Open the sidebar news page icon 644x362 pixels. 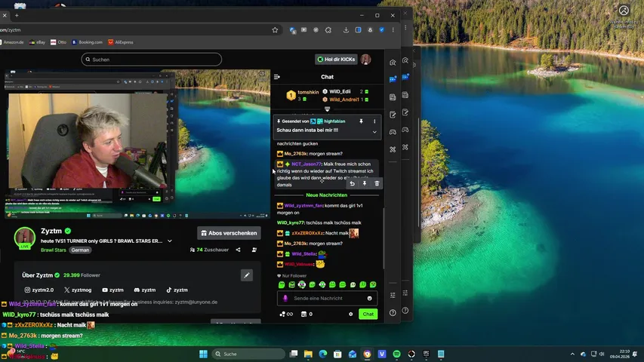[393, 97]
